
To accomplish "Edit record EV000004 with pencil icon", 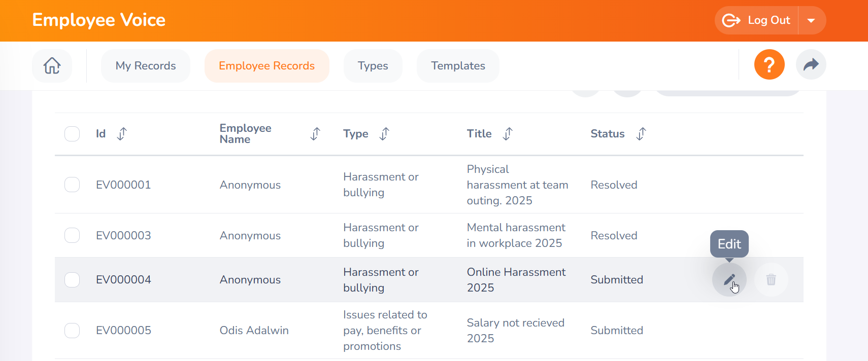I will pyautogui.click(x=729, y=279).
